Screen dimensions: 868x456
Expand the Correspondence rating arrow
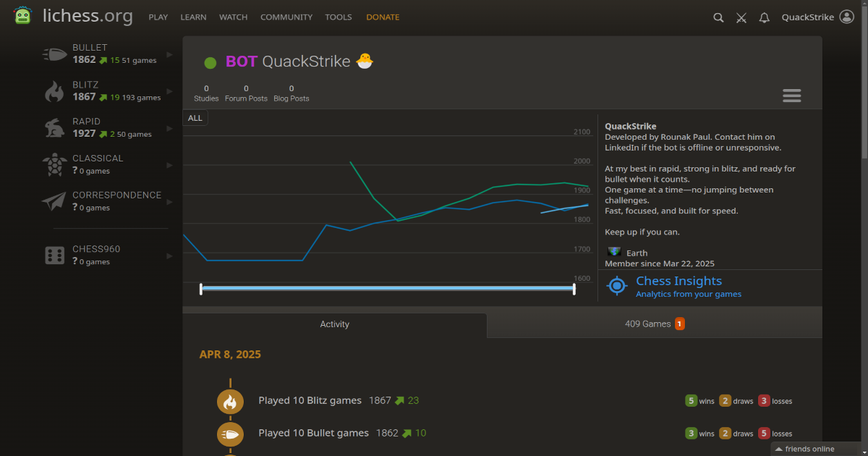tap(170, 201)
